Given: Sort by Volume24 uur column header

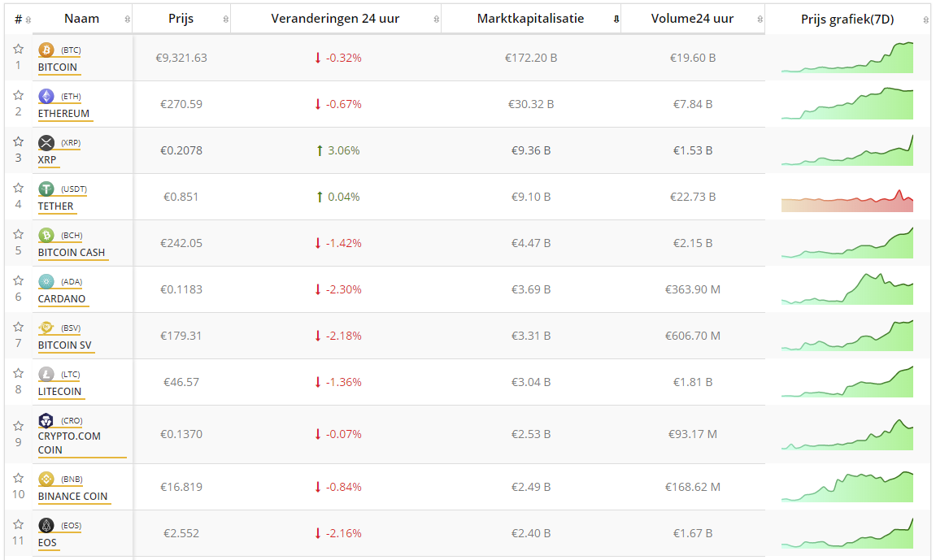Looking at the screenshot, I should point(692,19).
